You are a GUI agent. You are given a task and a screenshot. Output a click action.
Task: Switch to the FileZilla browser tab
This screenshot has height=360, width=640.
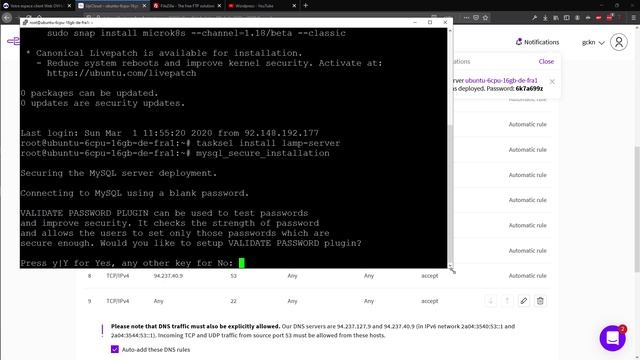click(x=187, y=6)
